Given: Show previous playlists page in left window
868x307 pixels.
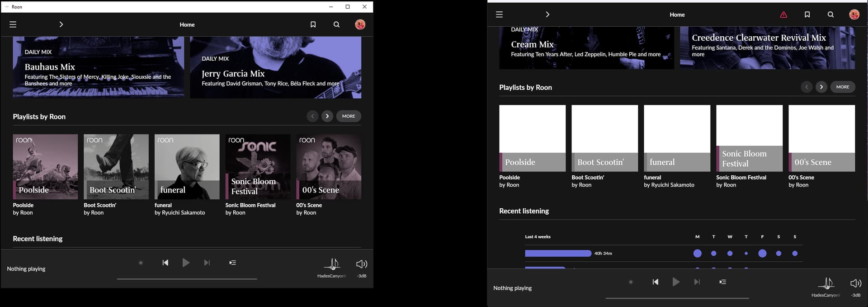Looking at the screenshot, I should point(312,116).
